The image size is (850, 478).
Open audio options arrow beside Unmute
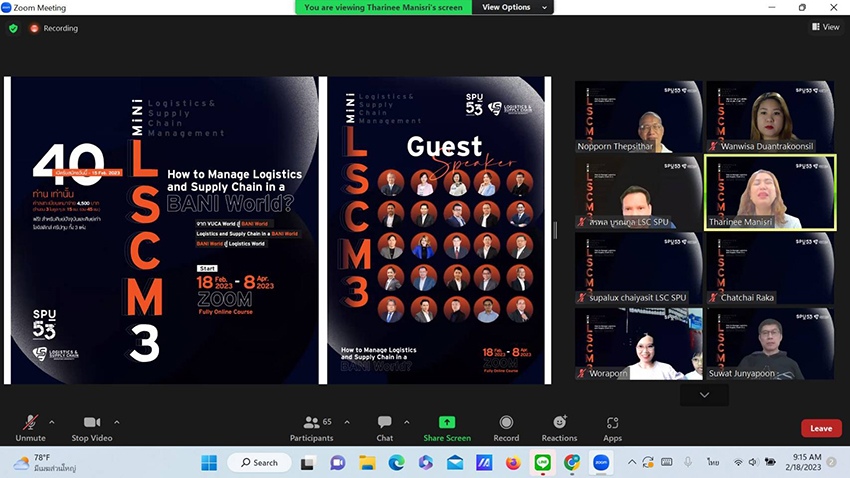tap(51, 422)
